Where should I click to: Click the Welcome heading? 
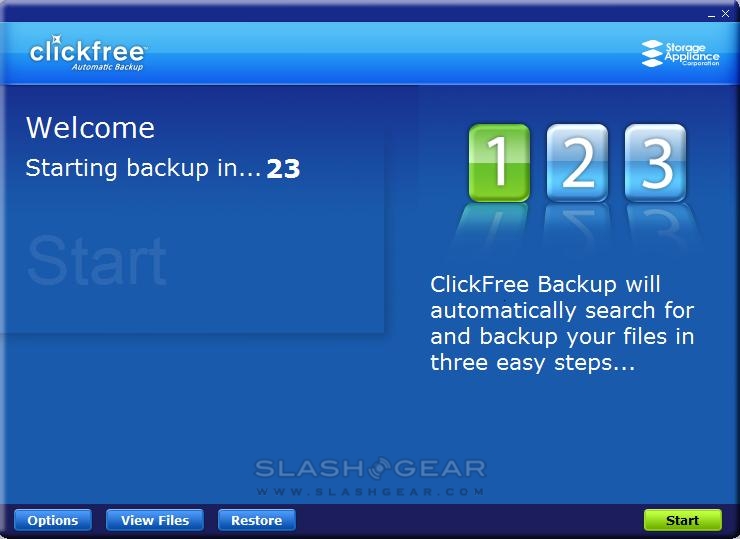pyautogui.click(x=90, y=128)
